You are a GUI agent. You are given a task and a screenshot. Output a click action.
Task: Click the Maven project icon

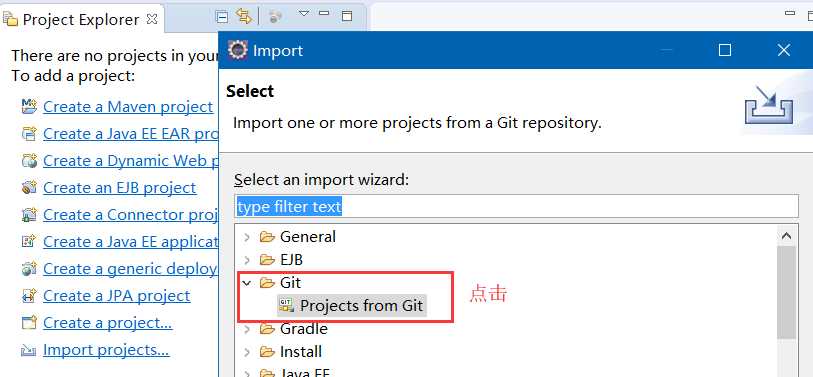(x=29, y=106)
